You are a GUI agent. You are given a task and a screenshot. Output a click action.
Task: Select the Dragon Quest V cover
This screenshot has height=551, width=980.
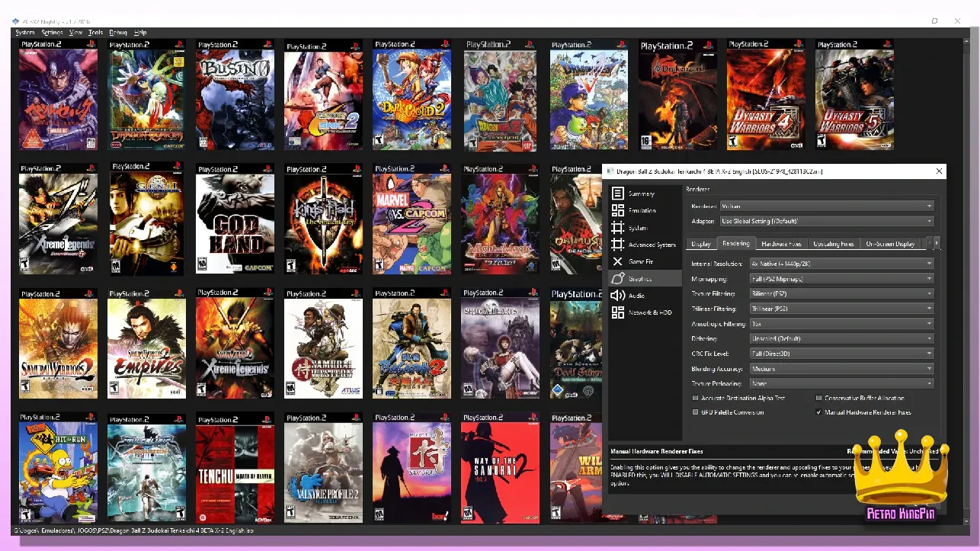[588, 95]
